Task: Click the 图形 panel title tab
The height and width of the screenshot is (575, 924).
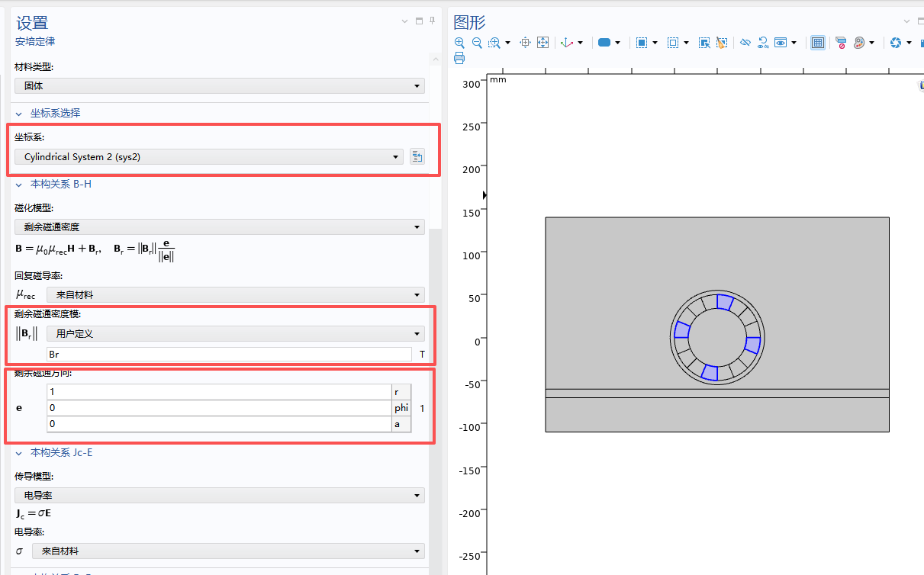Action: tap(469, 22)
